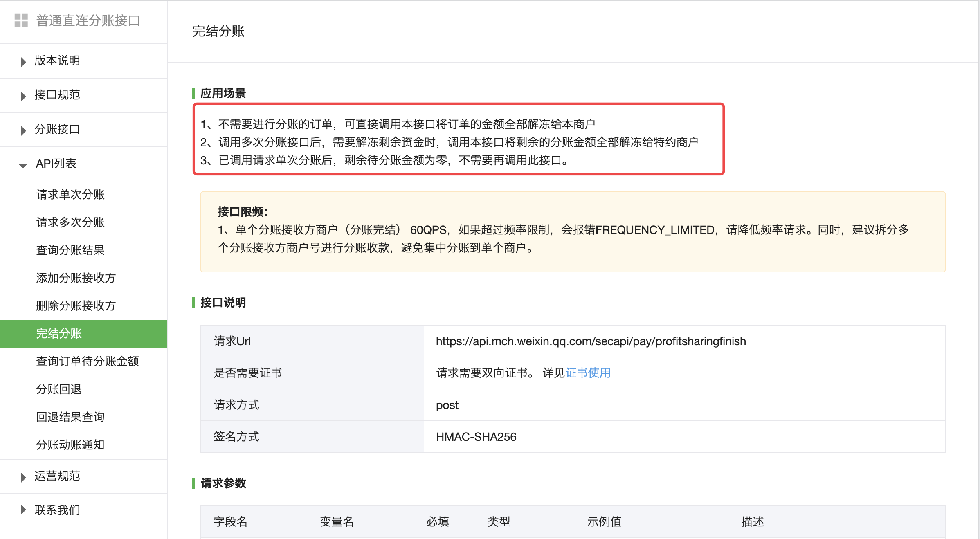
Task: Go to 查询分账结果 page
Action: tap(70, 250)
